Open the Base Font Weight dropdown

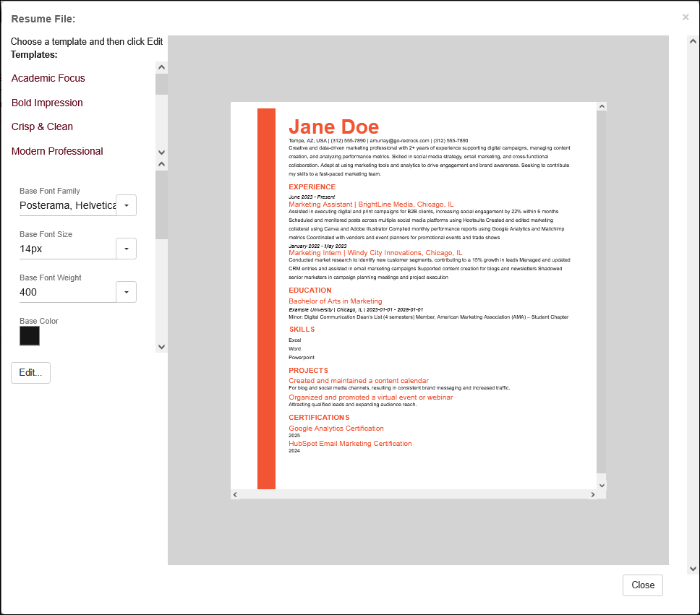[126, 292]
